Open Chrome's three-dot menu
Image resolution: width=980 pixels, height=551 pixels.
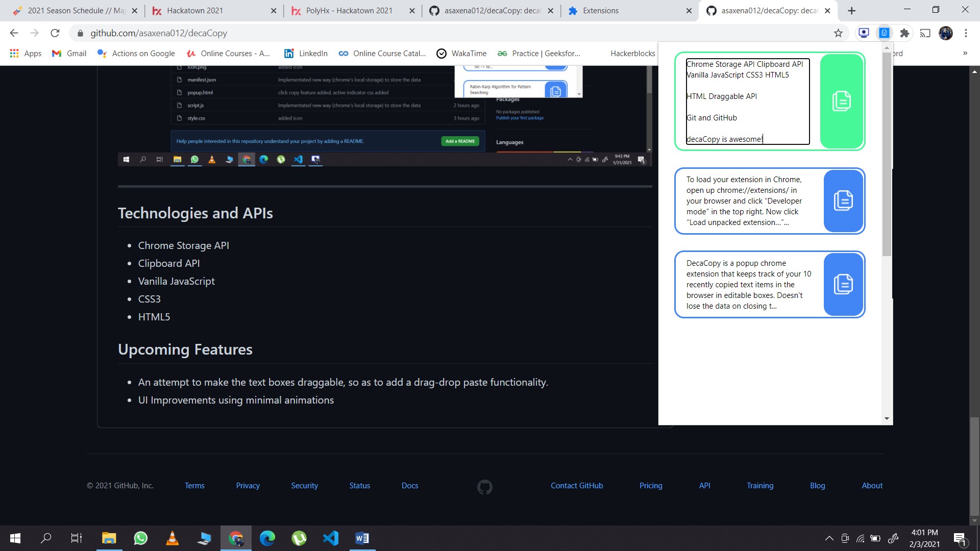[x=966, y=33]
